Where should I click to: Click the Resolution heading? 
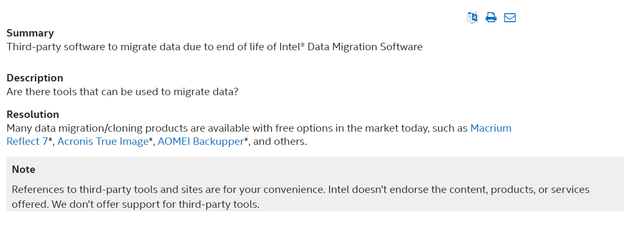pyautogui.click(x=33, y=115)
